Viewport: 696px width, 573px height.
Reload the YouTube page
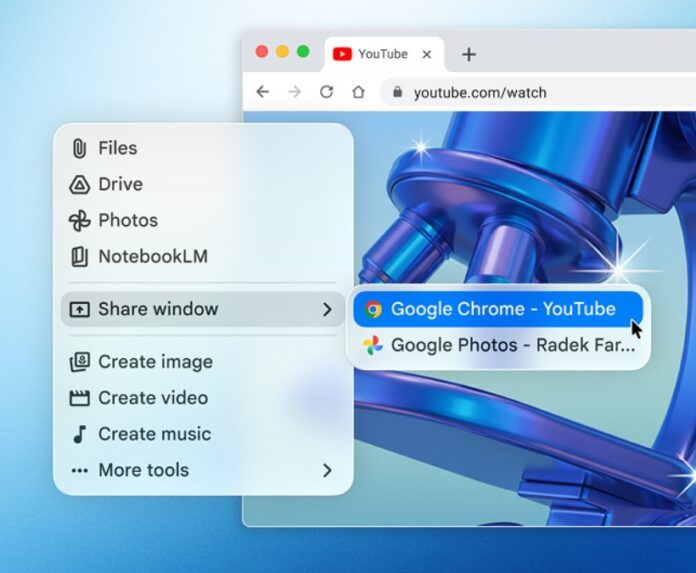pos(327,92)
